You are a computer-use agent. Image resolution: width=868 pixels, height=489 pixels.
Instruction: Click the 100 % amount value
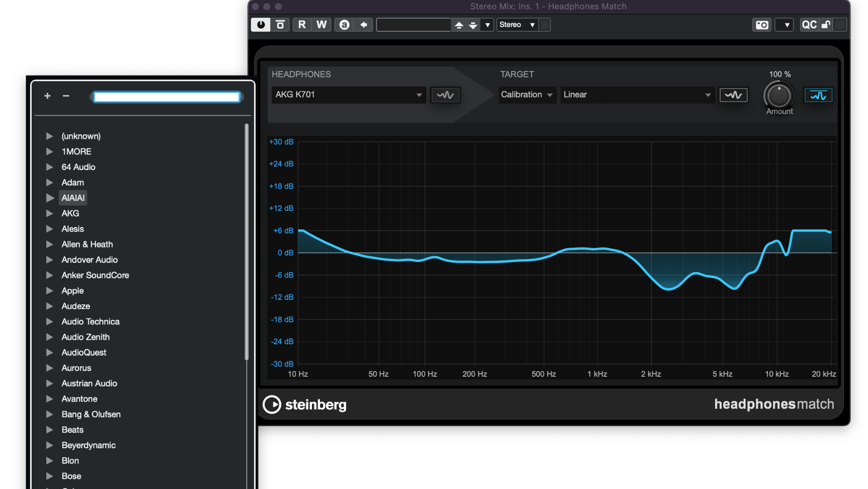click(x=780, y=74)
